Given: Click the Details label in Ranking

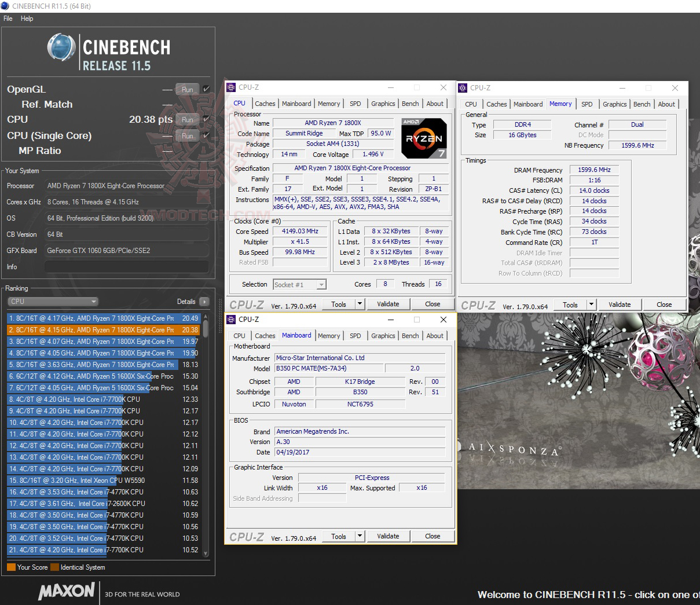Looking at the screenshot, I should tap(186, 302).
